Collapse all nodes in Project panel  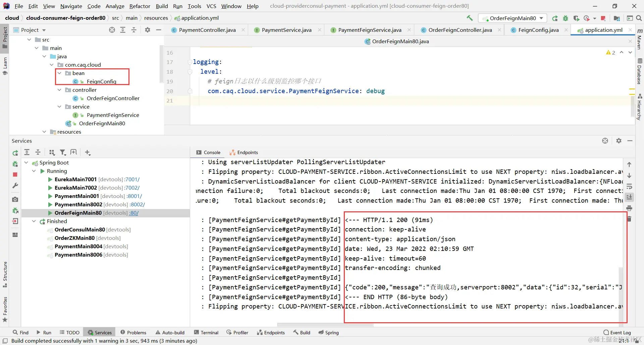click(134, 30)
